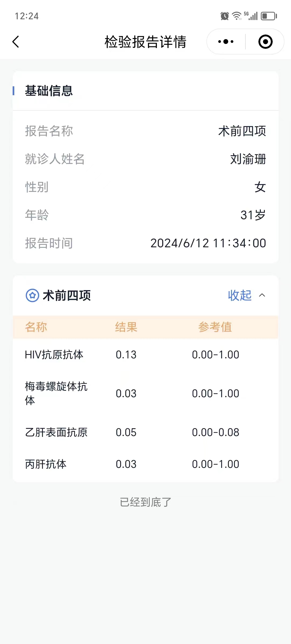291x644 pixels.
Task: Tap the patient name 刘渝珊
Action: (248, 159)
